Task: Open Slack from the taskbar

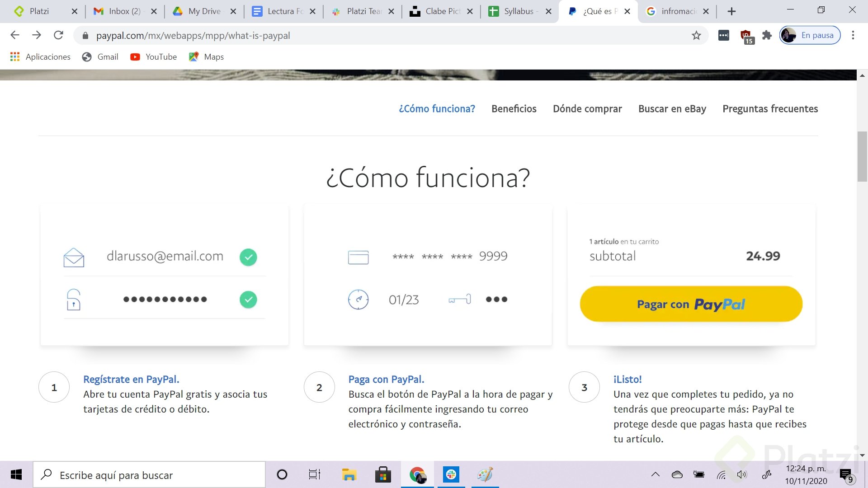Action: pos(451,474)
